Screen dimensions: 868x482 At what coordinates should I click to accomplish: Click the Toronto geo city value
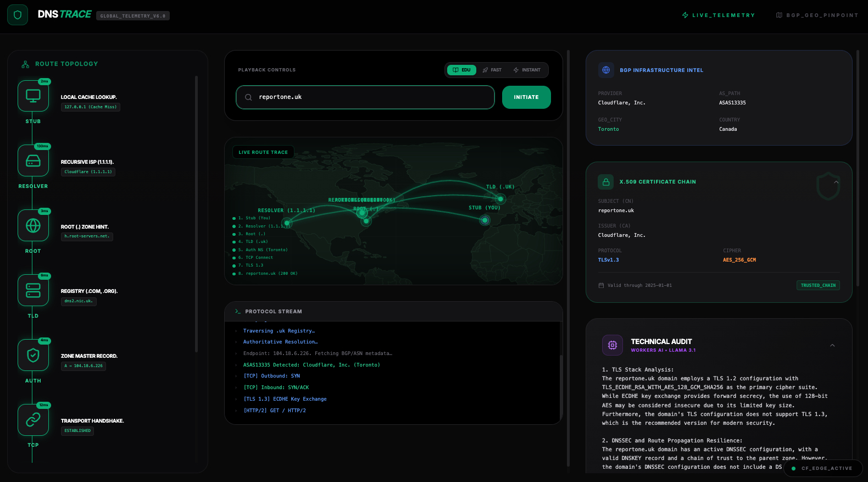[608, 129]
